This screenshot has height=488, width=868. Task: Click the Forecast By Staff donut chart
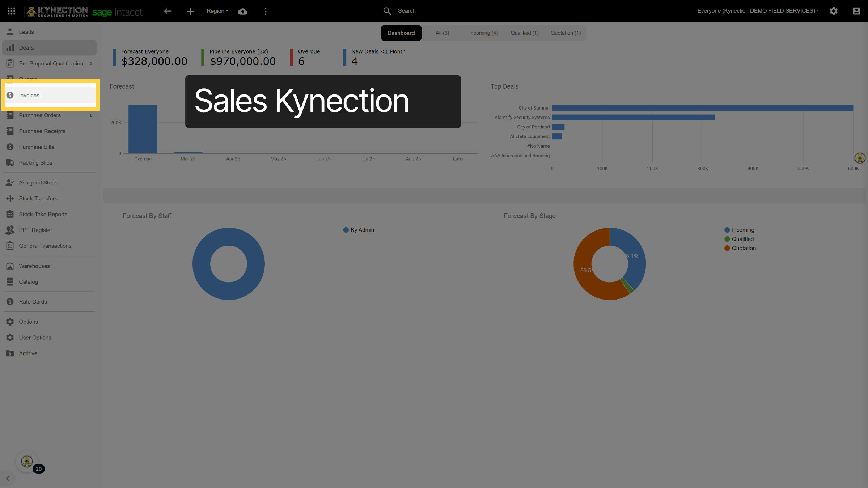click(229, 264)
